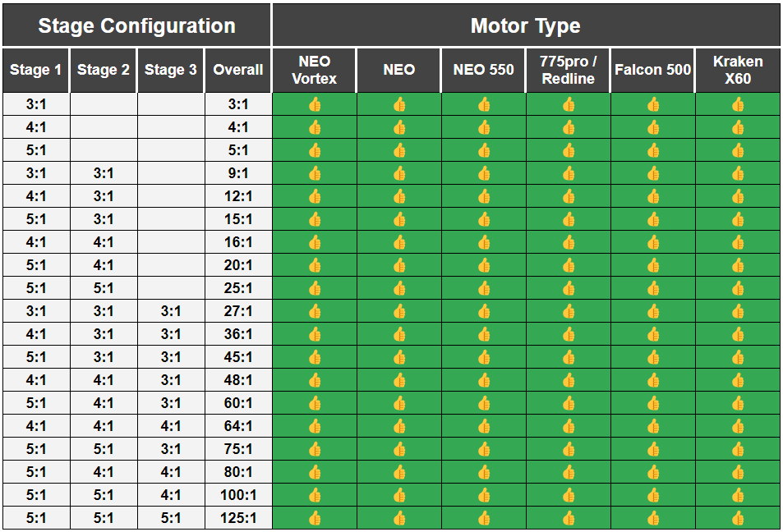The image size is (783, 532).
Task: Click the Stage 3 column header
Action: pos(170,71)
